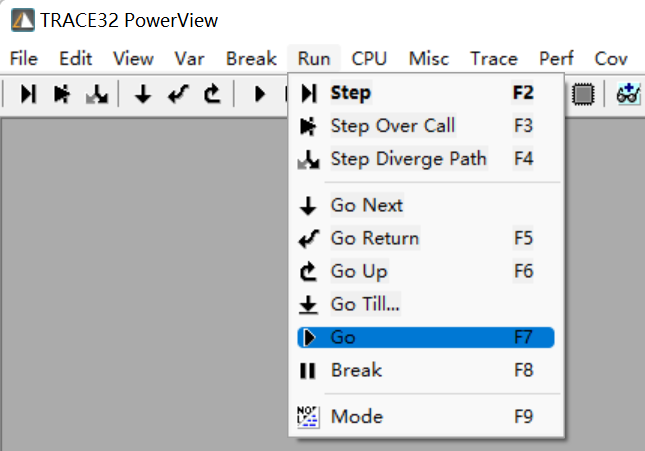Choose Go Till... from the Run menu
The height and width of the screenshot is (451, 645).
pyautogui.click(x=366, y=304)
